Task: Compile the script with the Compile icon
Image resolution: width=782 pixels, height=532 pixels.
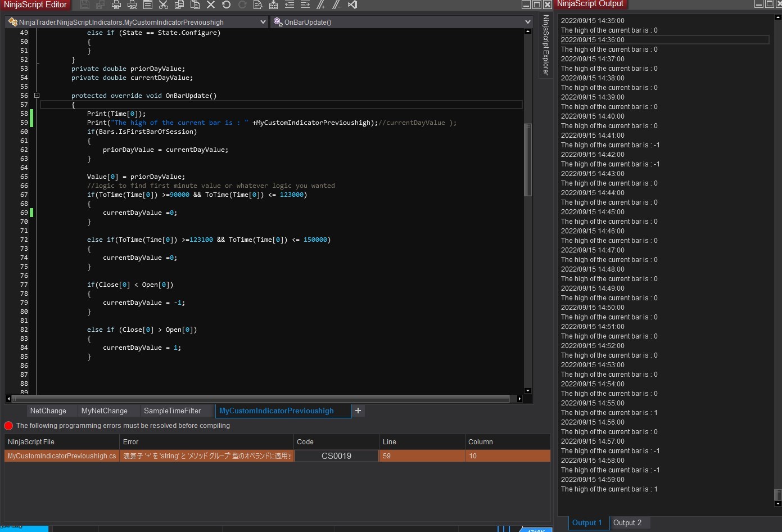Action: (x=273, y=5)
